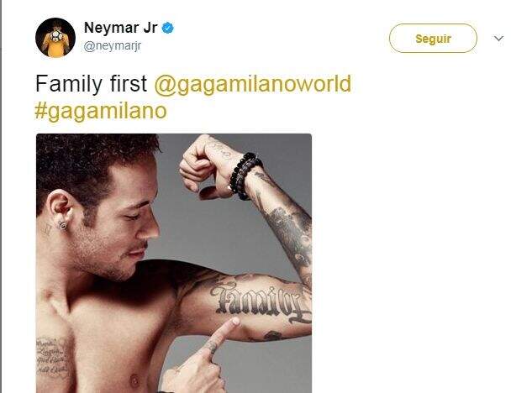Follow the account with Seguir button
The image size is (532, 393).
(x=433, y=39)
